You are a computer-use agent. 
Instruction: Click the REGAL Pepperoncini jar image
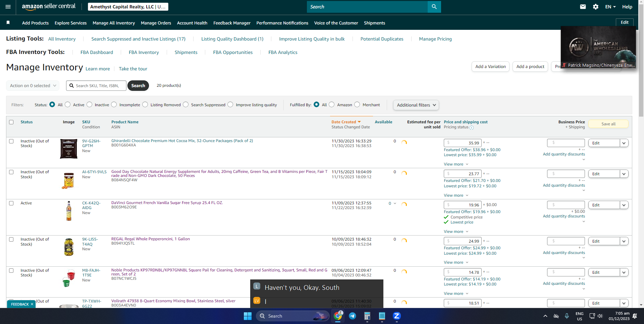click(69, 247)
